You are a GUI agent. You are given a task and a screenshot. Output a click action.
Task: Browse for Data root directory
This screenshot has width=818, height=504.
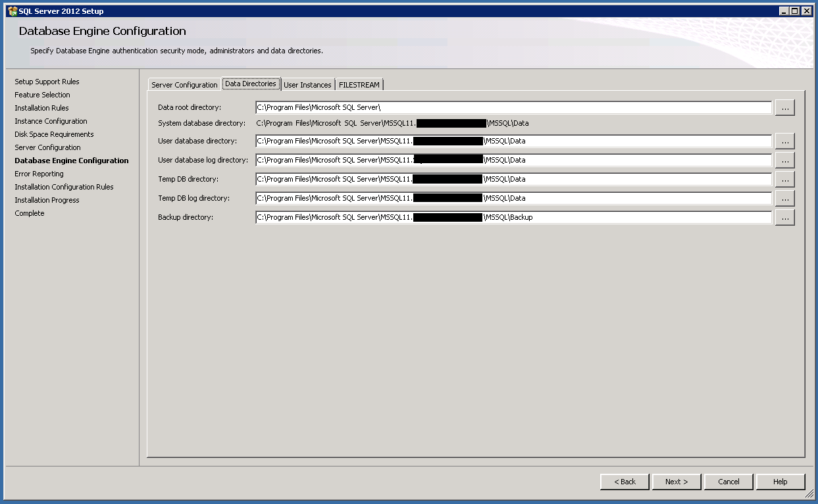(784, 107)
